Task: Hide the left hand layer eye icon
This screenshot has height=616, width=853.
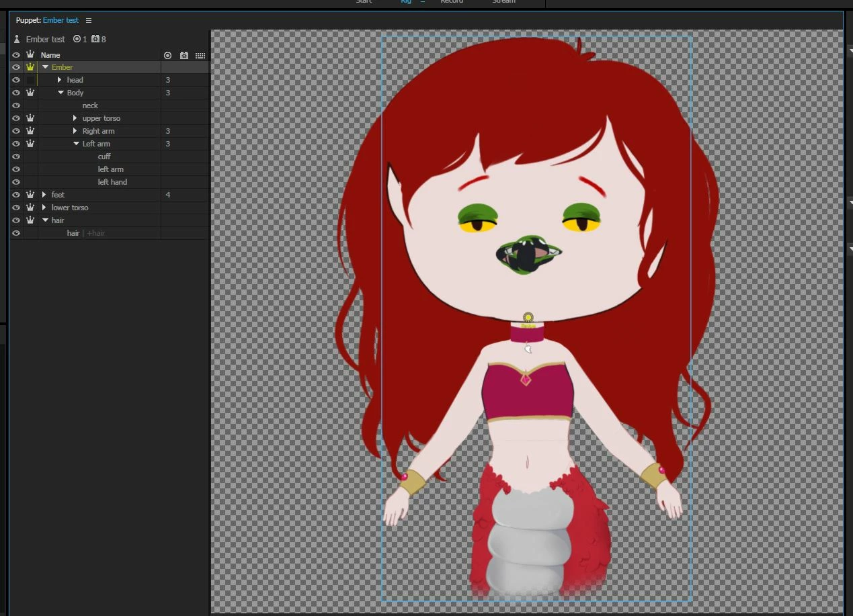Action: 16,182
